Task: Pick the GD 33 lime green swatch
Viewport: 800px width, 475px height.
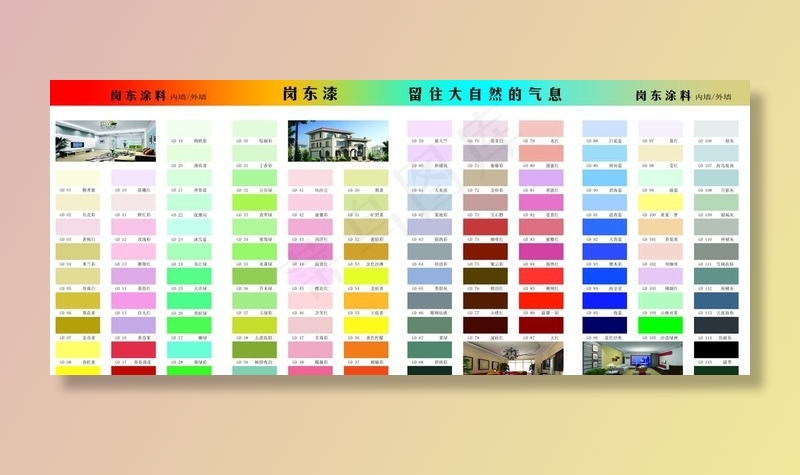Action: tap(255, 202)
